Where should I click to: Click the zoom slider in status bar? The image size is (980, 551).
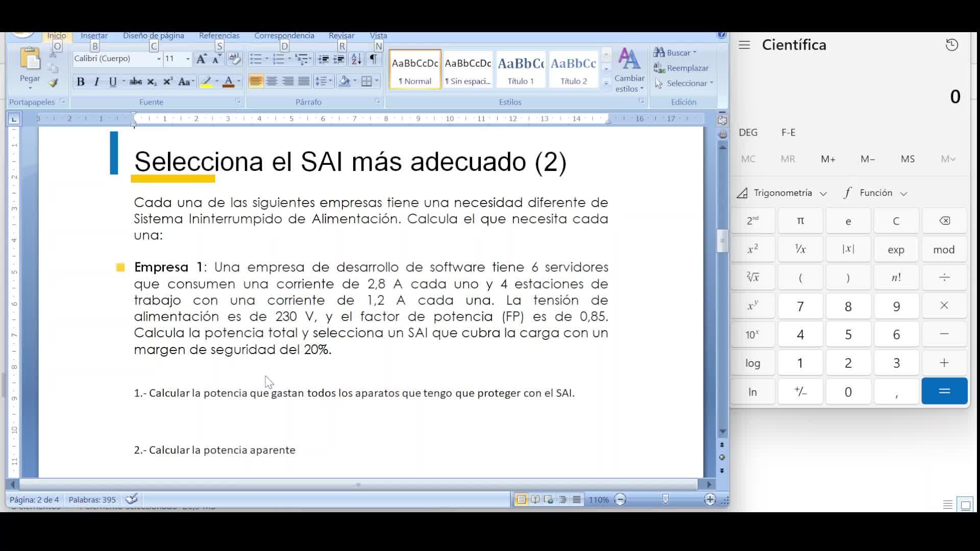[x=665, y=499]
